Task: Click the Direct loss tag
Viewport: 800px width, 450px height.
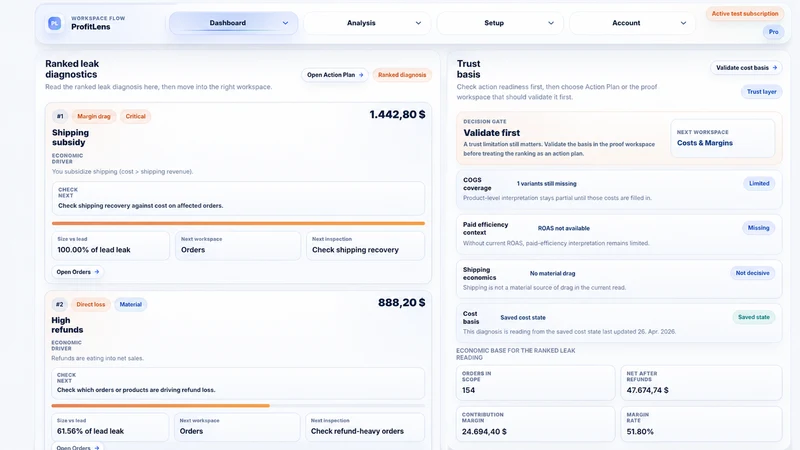Action: [x=91, y=305]
